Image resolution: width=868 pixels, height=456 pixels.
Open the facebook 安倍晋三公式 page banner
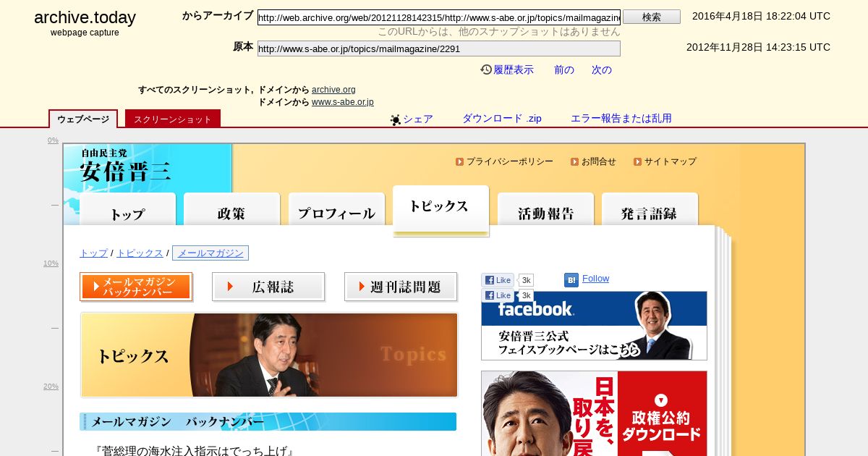click(594, 326)
